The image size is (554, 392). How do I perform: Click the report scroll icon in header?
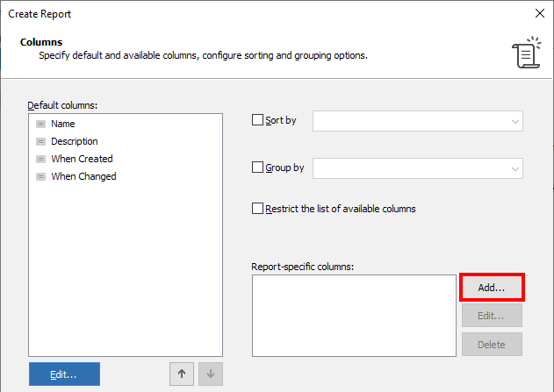coord(527,53)
